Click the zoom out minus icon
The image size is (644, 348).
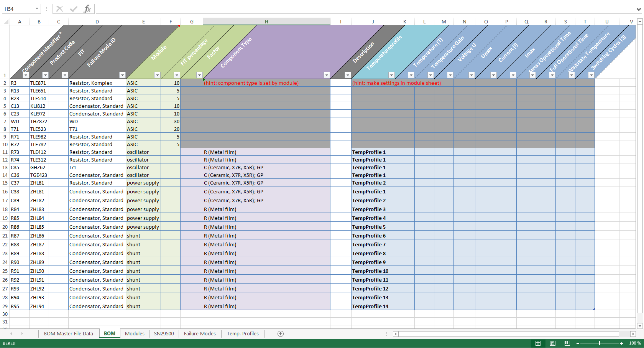click(578, 343)
